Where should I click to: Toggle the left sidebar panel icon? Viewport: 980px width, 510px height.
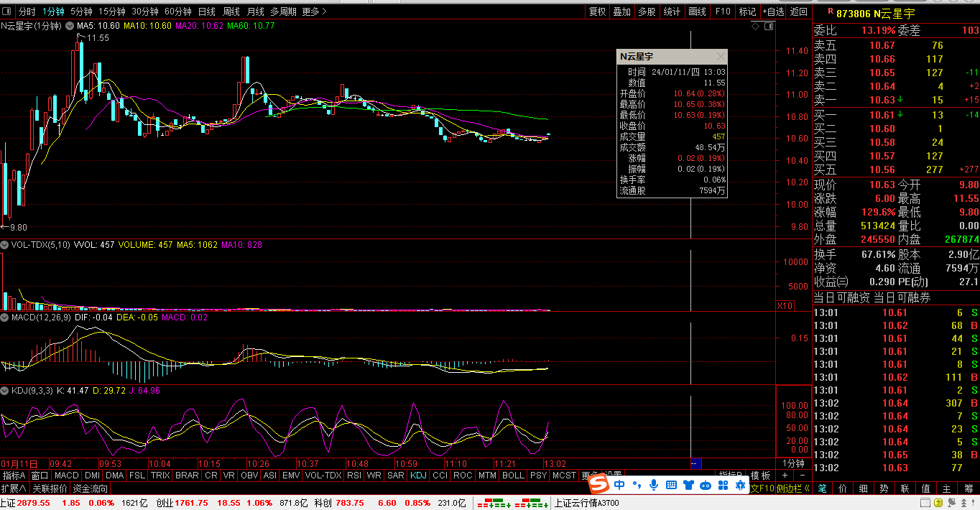pyautogui.click(x=8, y=11)
